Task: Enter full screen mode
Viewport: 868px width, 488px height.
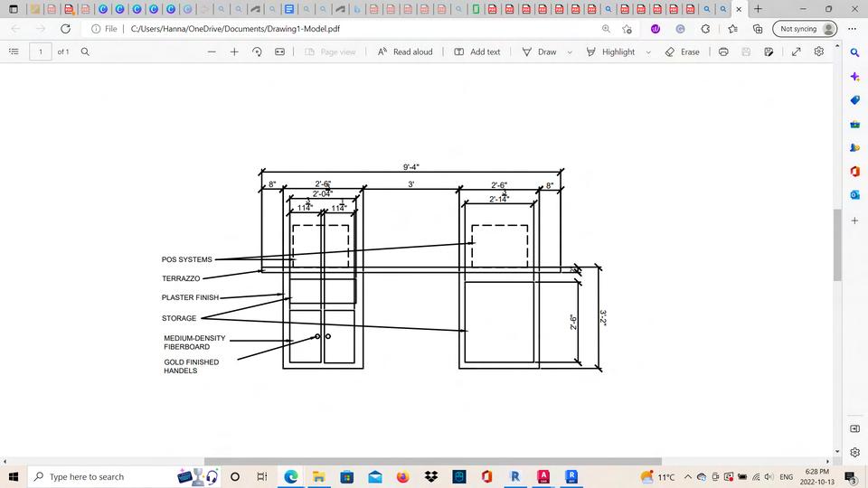Action: 796,52
